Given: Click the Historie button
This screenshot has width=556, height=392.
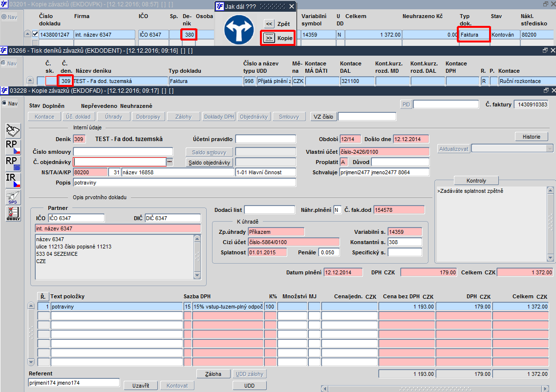Looking at the screenshot, I should pyautogui.click(x=531, y=137).
